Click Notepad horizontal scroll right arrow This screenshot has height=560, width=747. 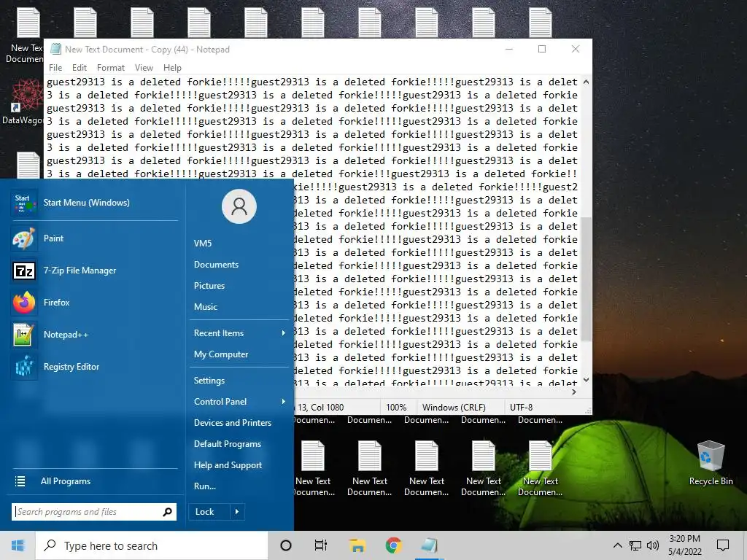pyautogui.click(x=574, y=392)
